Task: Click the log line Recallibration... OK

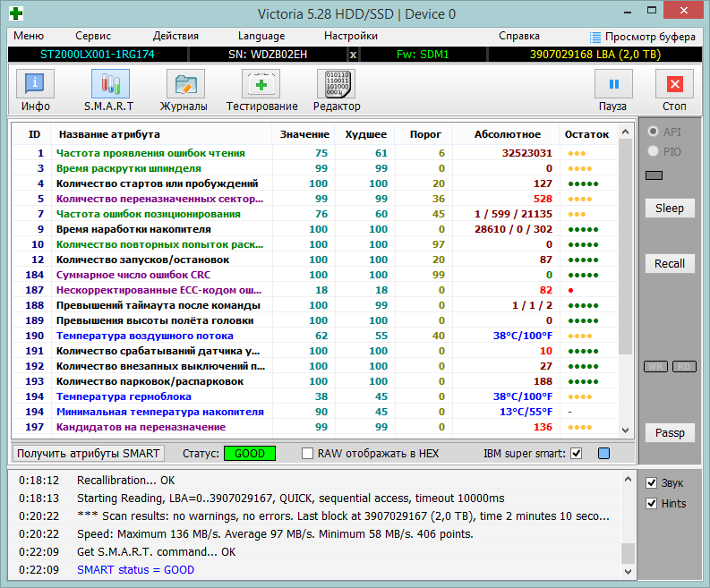Action: (x=126, y=481)
